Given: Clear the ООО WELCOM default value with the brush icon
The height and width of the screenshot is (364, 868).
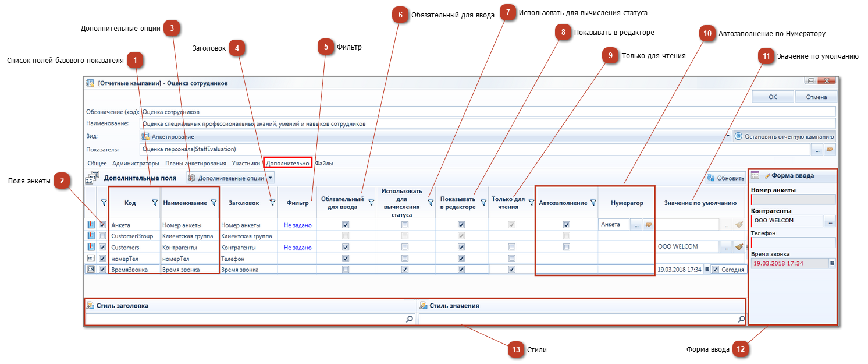Looking at the screenshot, I should pos(739,247).
